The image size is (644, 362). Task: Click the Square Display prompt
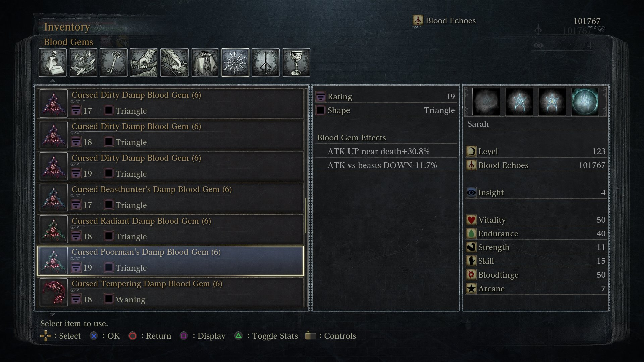(x=203, y=336)
